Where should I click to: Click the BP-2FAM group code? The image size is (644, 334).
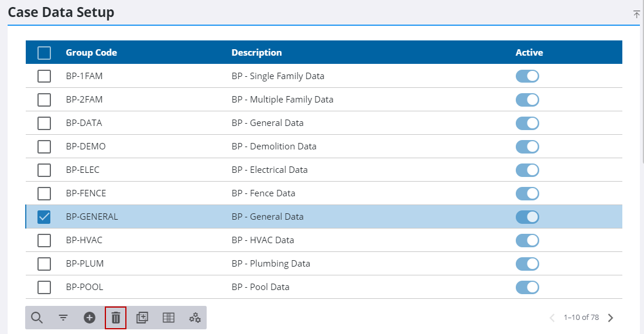84,100
